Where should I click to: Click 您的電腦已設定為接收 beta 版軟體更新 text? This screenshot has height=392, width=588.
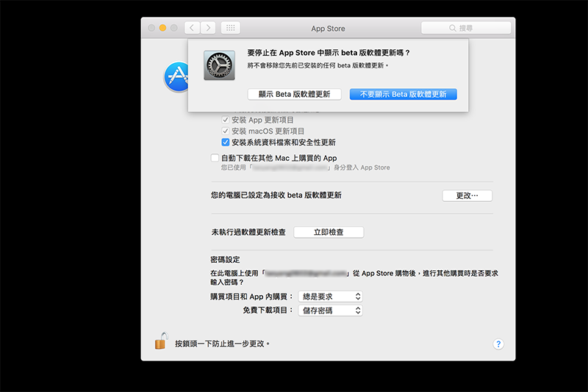tap(276, 195)
